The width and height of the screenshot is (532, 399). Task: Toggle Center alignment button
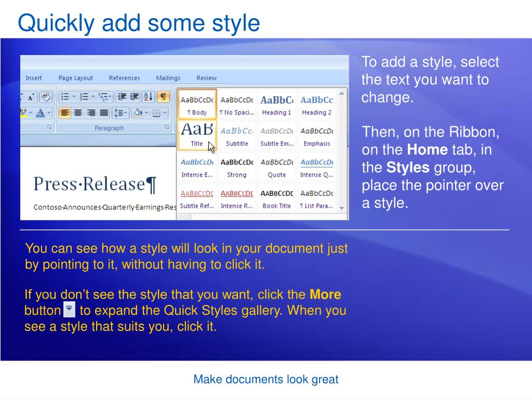[x=78, y=113]
